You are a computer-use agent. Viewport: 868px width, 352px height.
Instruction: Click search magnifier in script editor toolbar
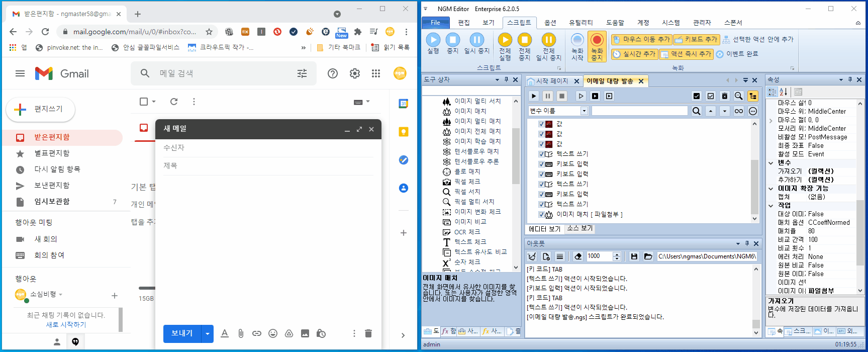pos(738,96)
